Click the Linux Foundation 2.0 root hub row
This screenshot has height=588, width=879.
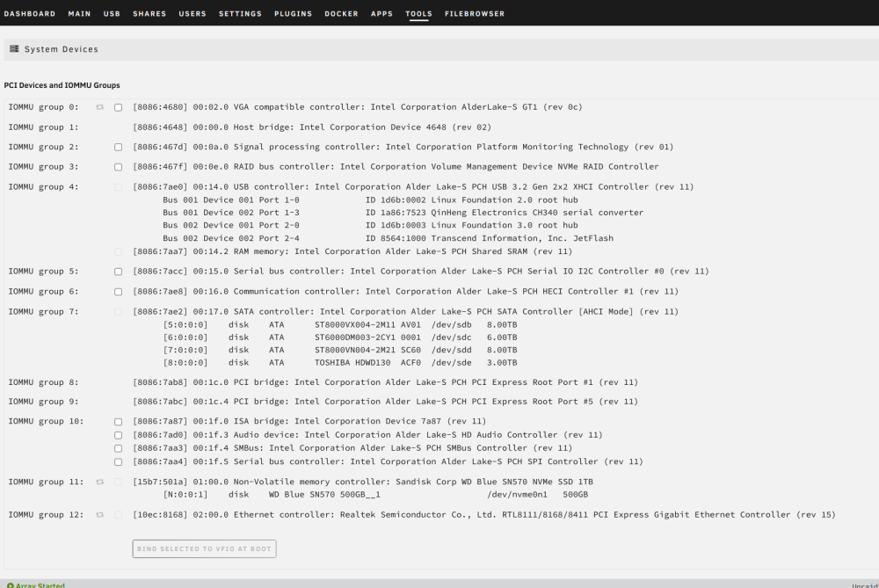coord(370,200)
